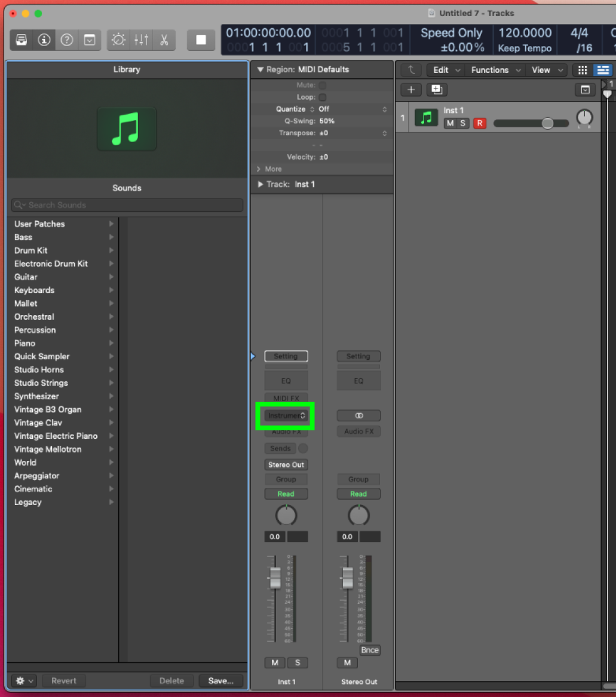Mute Inst 1 channel strip with the M button
This screenshot has width=616, height=697.
[275, 663]
